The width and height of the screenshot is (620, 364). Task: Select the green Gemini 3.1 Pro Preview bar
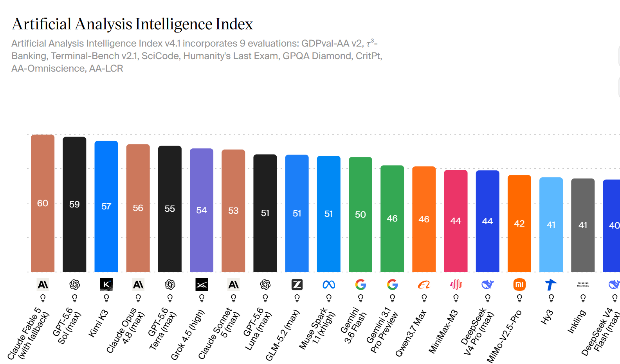coord(392,218)
